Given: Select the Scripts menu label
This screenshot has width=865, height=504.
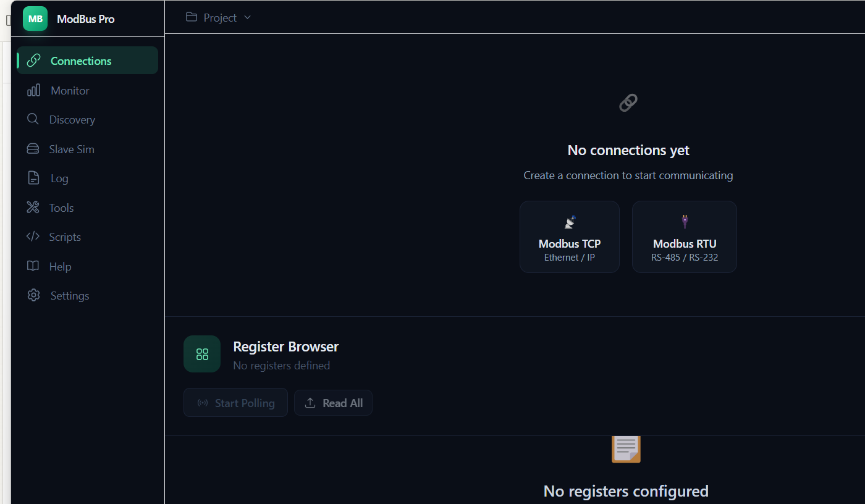Looking at the screenshot, I should tap(65, 237).
